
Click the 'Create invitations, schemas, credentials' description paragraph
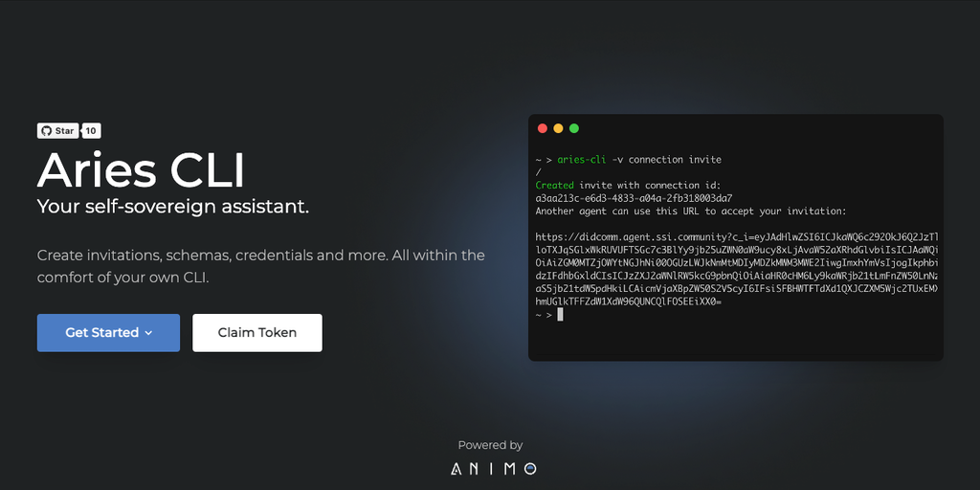click(260, 266)
